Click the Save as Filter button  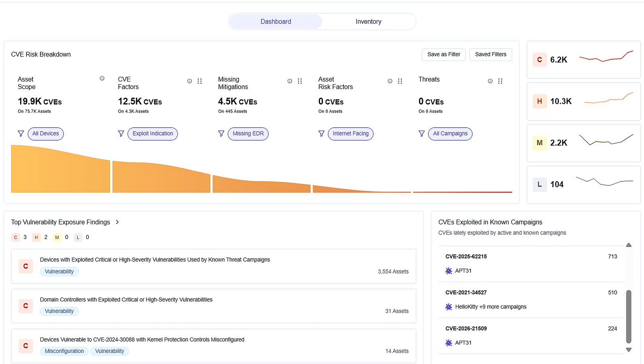444,54
